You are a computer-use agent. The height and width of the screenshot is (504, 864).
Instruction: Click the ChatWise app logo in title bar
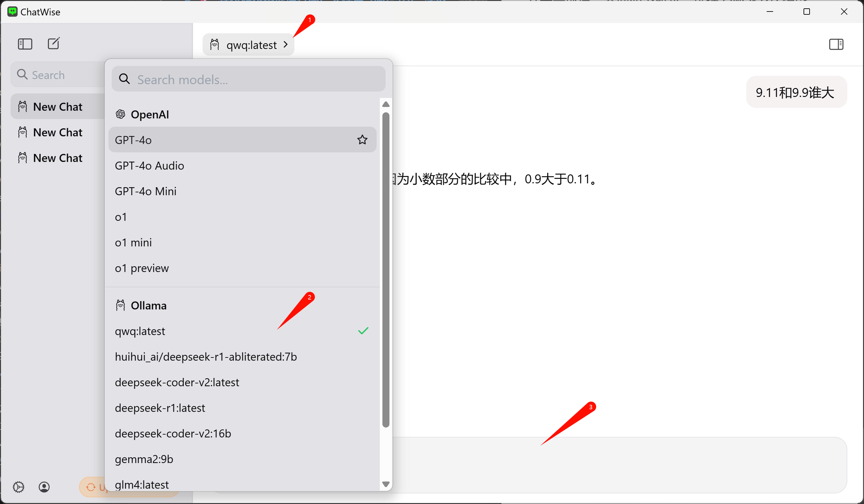point(12,12)
